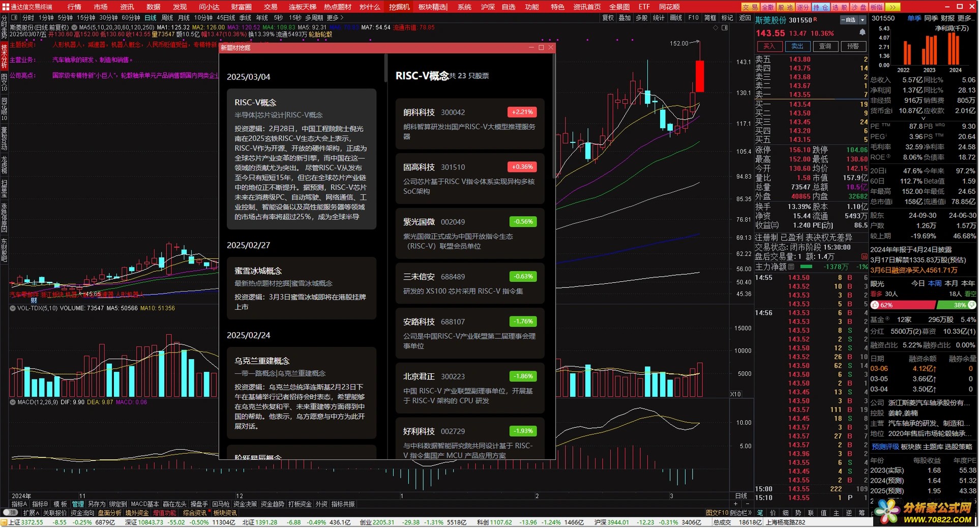
Task: Click the 全撤 quick toolbar button
Action: click(768, 7)
